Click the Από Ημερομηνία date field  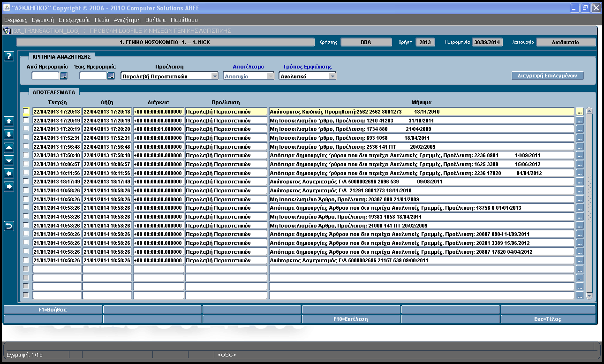[x=45, y=76]
